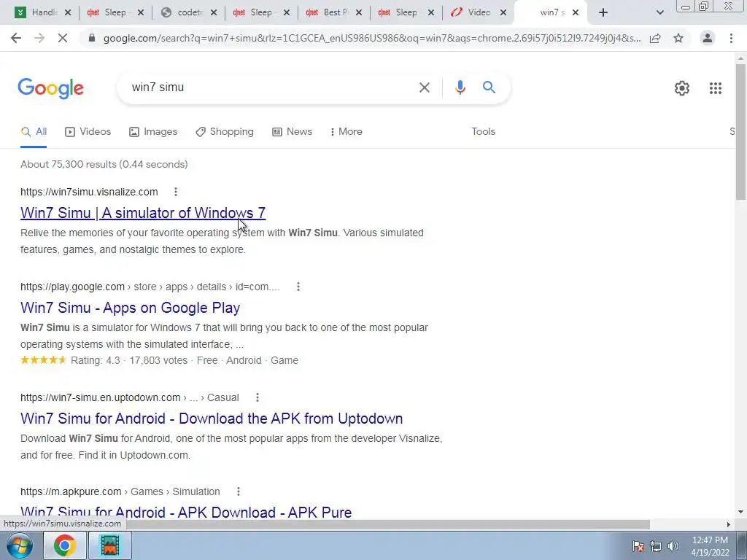Screen dimensions: 747x560
Task: Open options for win7simu.visnalize.com result
Action: click(x=176, y=192)
